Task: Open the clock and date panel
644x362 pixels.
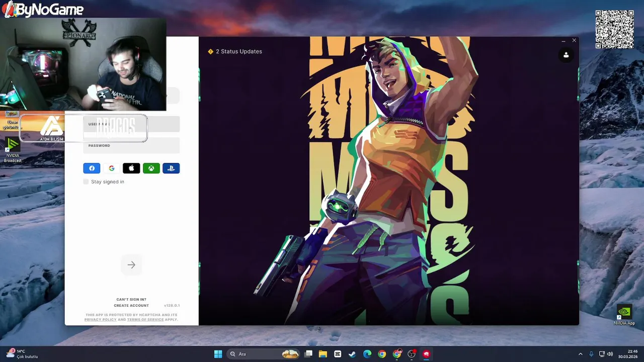Action: (x=628, y=354)
